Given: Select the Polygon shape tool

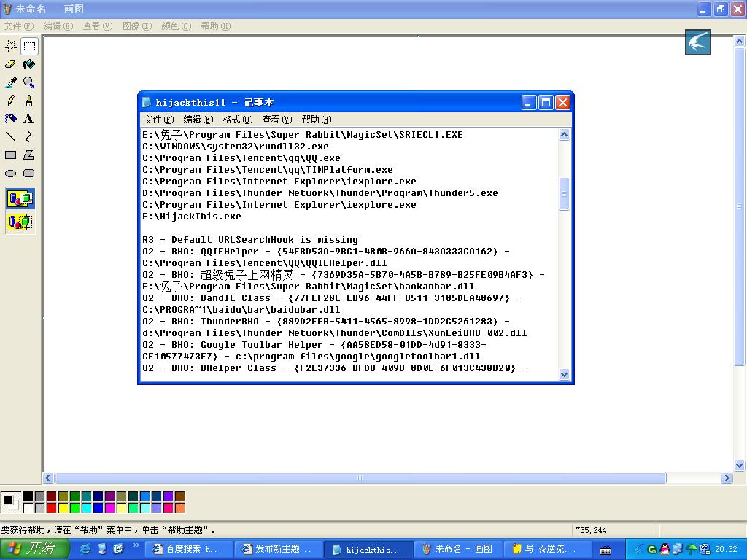Looking at the screenshot, I should (29, 155).
